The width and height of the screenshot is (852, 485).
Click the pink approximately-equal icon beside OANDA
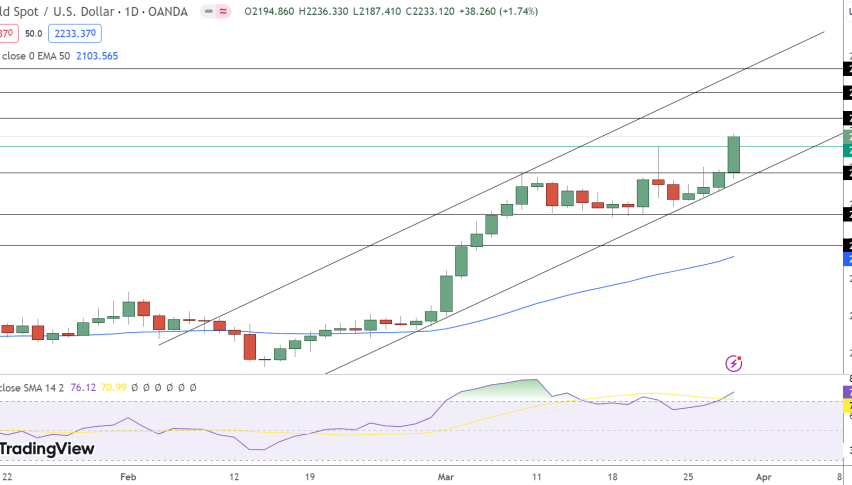pos(225,12)
